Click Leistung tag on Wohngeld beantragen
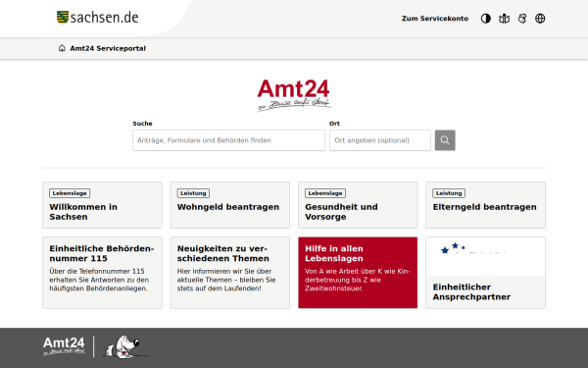The width and height of the screenshot is (588, 368). (193, 193)
